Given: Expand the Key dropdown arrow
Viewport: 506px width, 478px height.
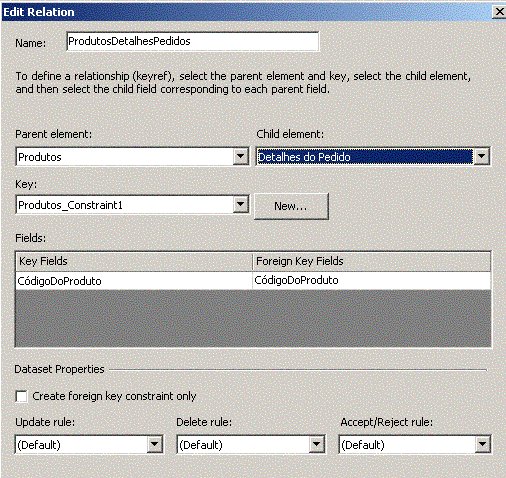Looking at the screenshot, I should tap(240, 205).
